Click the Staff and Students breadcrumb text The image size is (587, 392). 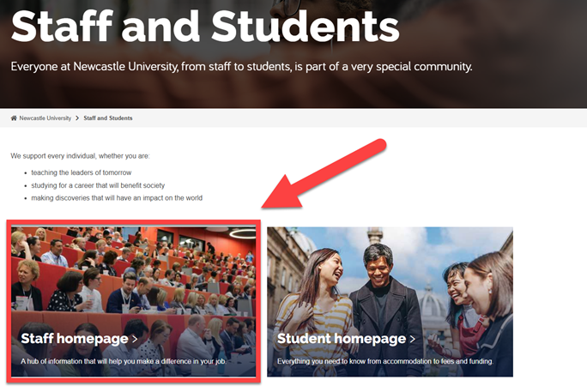click(x=108, y=118)
